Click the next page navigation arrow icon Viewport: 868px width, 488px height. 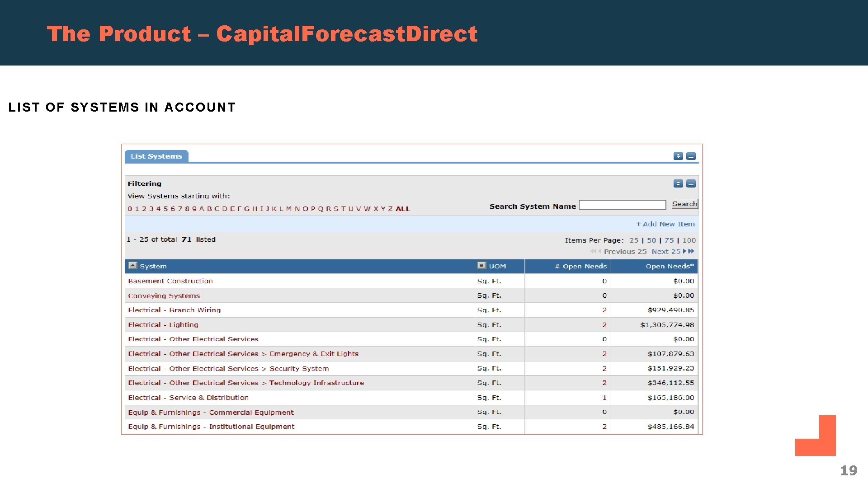coord(682,251)
